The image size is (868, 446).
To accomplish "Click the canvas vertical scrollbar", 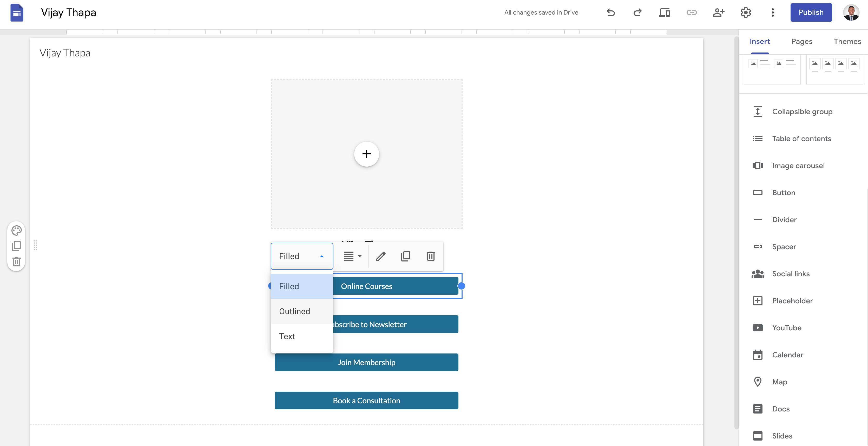I will (736, 233).
